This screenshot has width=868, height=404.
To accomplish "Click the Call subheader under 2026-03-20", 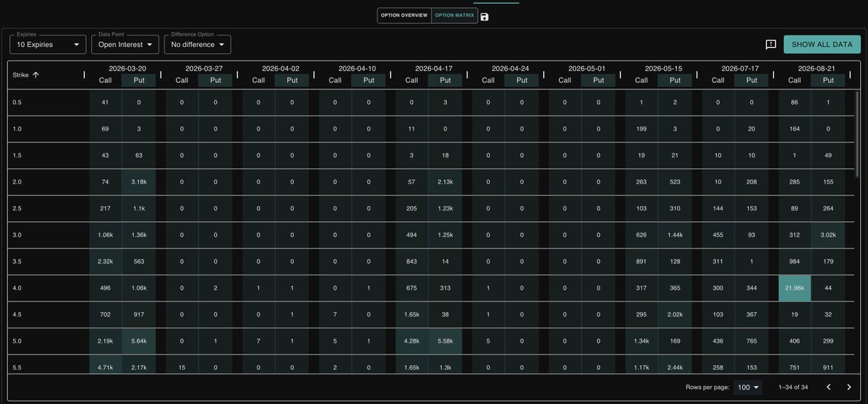I will tap(105, 80).
